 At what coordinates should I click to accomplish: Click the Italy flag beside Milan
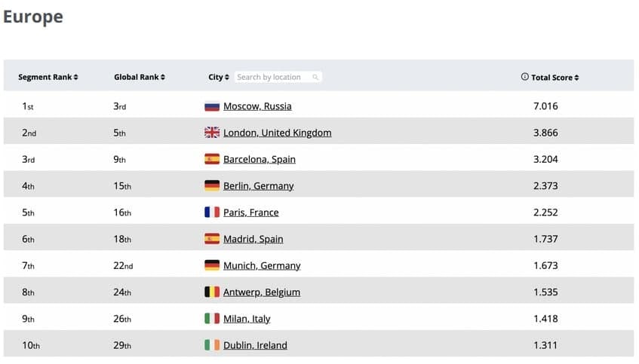pos(212,319)
